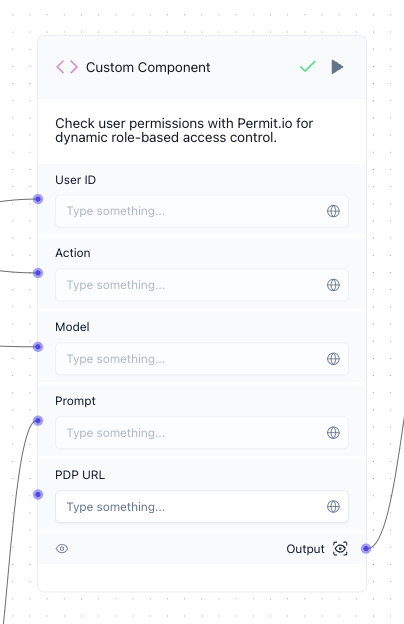Click the Action input connection handle

point(38,273)
